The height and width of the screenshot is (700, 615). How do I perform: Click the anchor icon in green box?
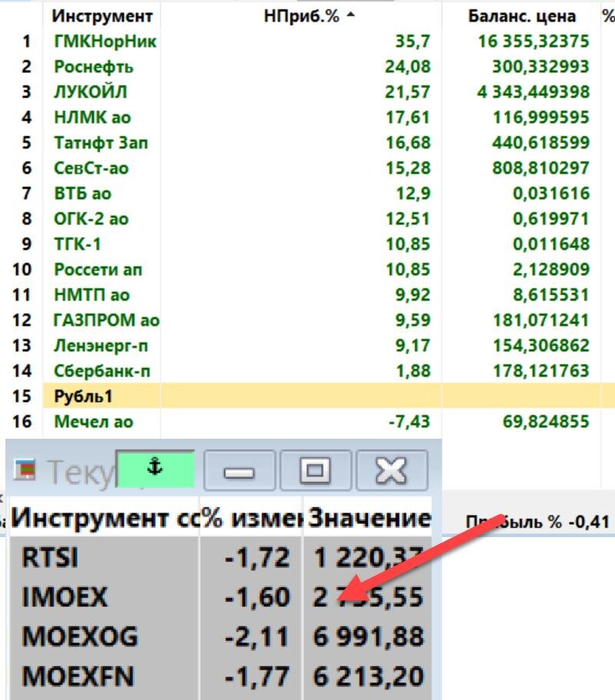point(155,467)
